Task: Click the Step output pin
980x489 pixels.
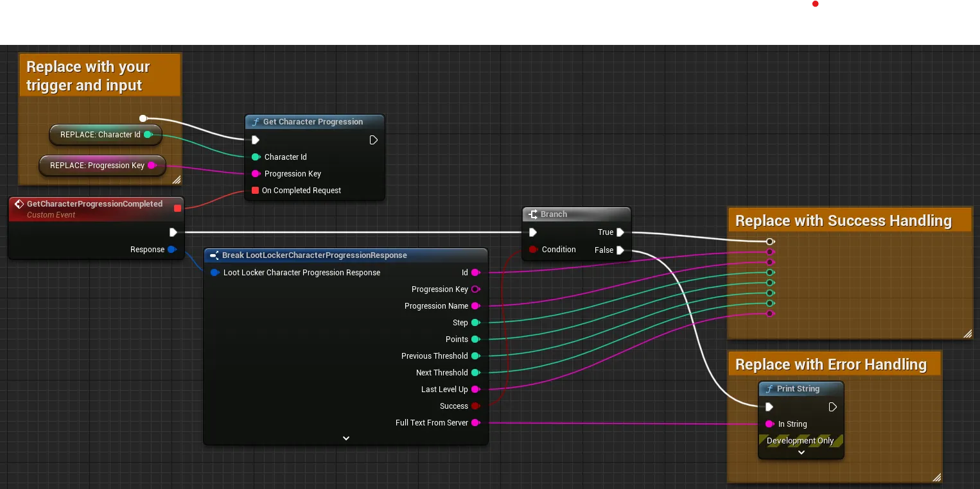Action: pos(476,322)
